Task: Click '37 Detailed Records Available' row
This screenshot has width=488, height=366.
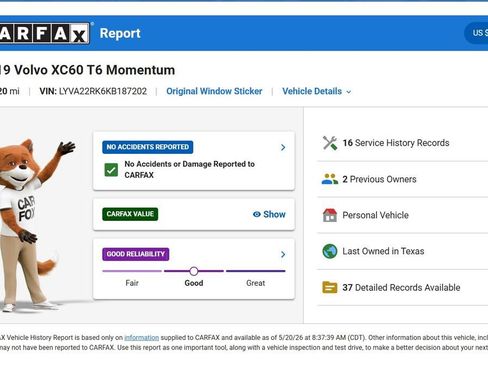Action: 403,287
